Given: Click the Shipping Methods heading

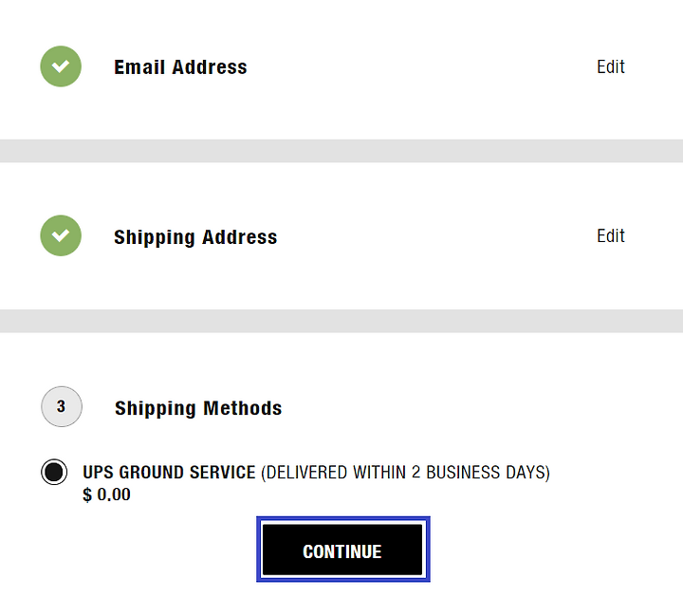Looking at the screenshot, I should (x=198, y=408).
